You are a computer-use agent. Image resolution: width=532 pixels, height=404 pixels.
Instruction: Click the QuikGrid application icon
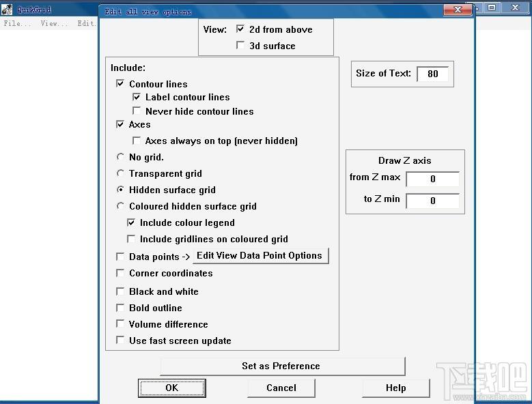7,9
